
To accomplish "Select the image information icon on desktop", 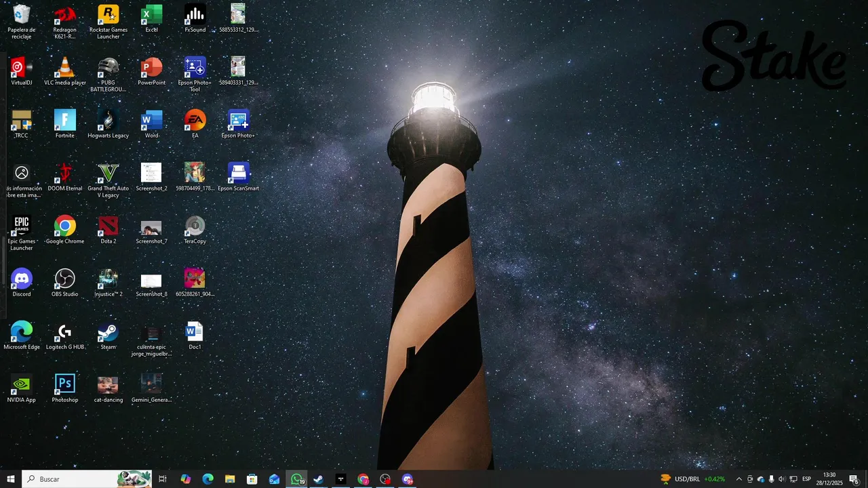I will pos(22,180).
